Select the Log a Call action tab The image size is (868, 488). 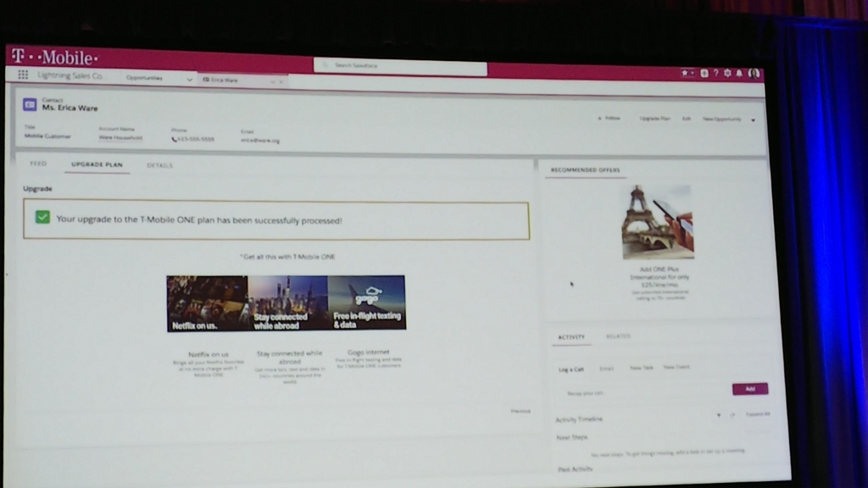571,369
